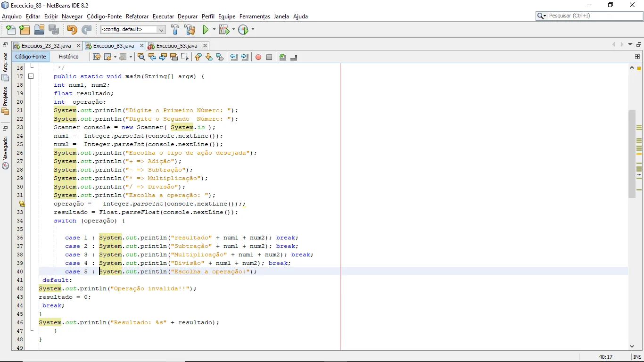Screen dimensions: 644x362
Task: Open the dropdown arrow beside Run Project
Action: pos(214,30)
